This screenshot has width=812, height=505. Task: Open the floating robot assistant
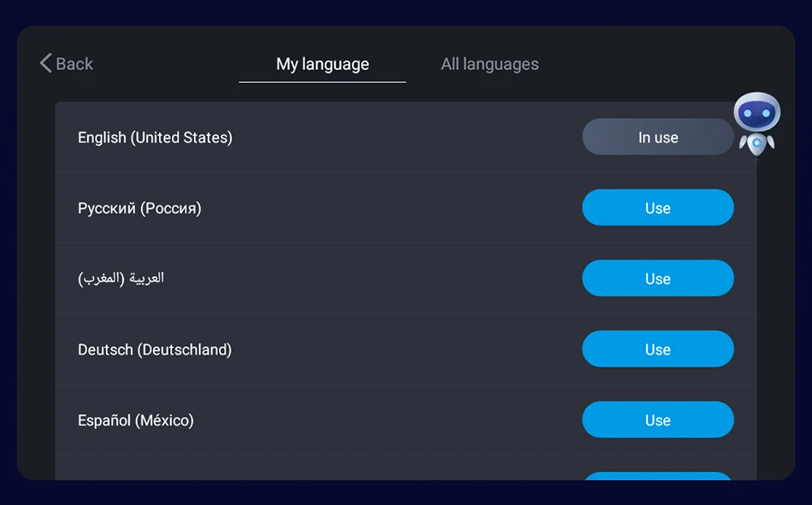coord(756,124)
